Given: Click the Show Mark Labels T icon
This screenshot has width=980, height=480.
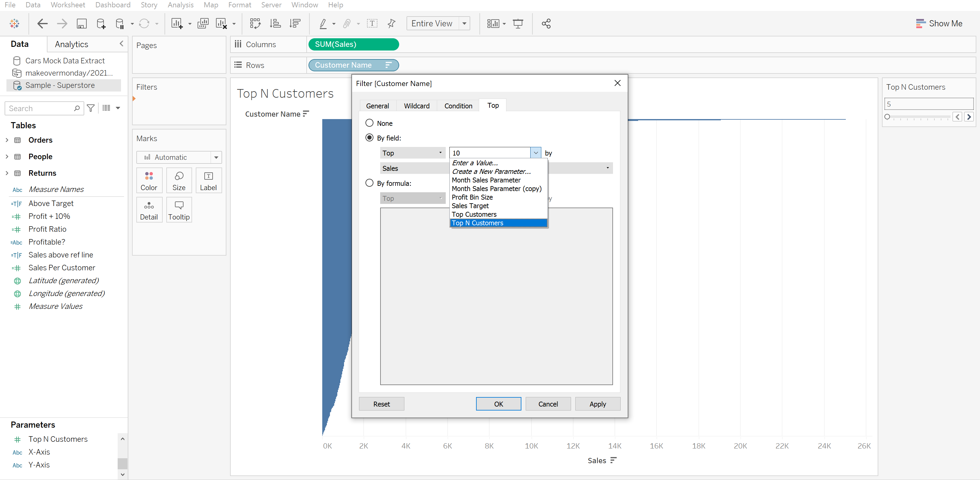Looking at the screenshot, I should coord(372,24).
